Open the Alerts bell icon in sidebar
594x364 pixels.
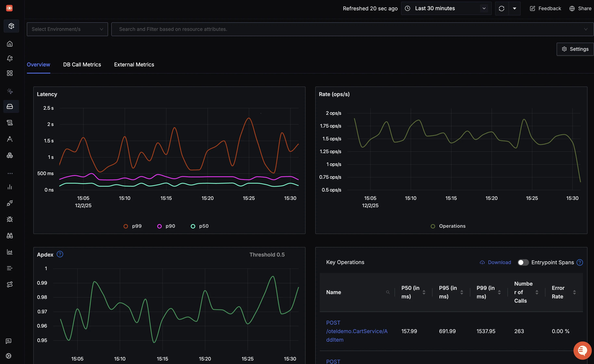tap(10, 58)
